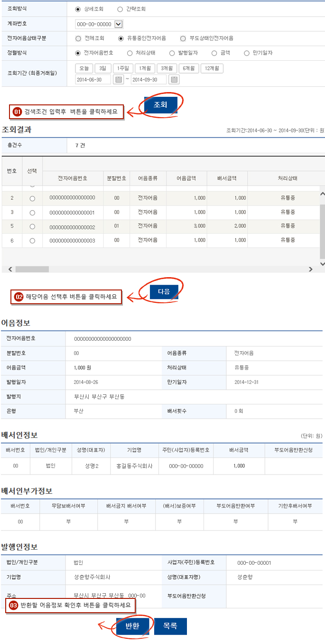Set period to 3개월
Screen dimensions: 325x644
coord(167,68)
